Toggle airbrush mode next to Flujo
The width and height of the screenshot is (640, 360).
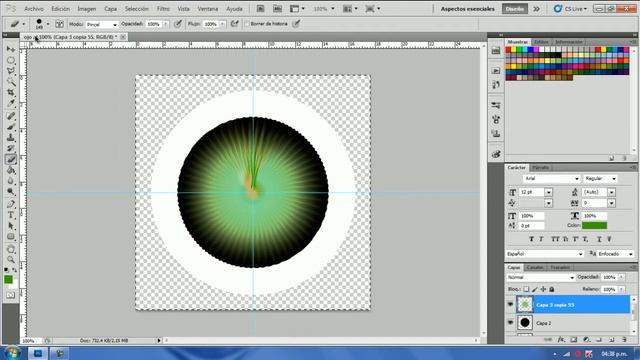[234, 24]
